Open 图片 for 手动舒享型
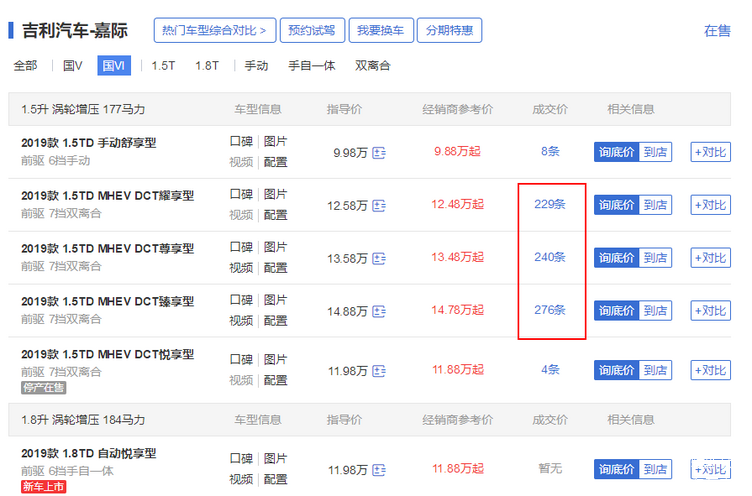 tap(275, 142)
